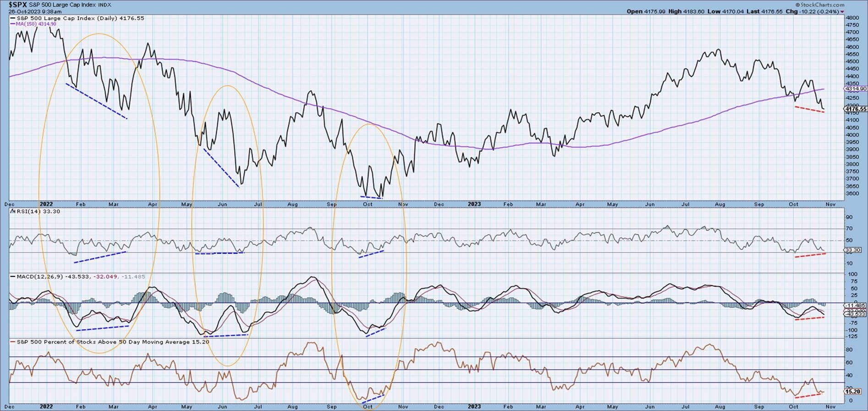
Task: Click the 4176.55 last price axis tag
Action: click(x=855, y=109)
